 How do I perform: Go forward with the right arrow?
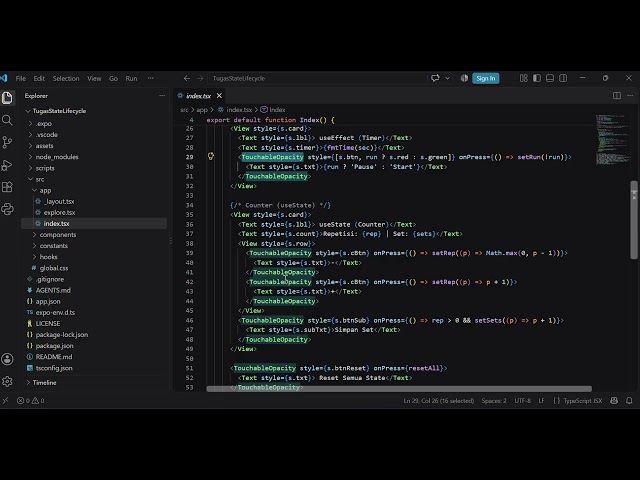coord(200,78)
